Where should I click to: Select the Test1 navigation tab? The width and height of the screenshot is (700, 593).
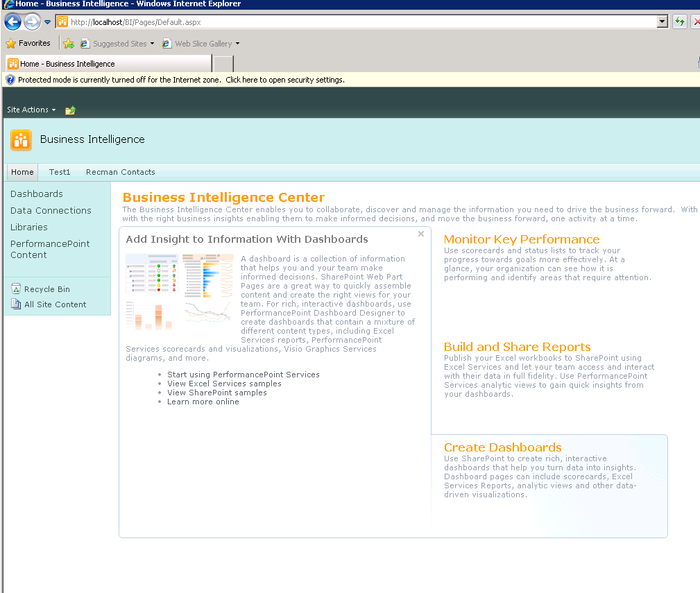pos(60,172)
